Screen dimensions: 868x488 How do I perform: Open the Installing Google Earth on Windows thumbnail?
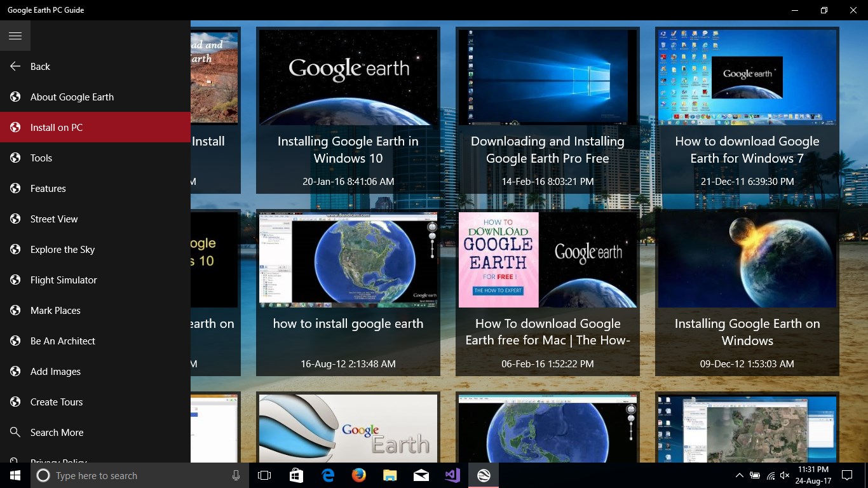(747, 260)
